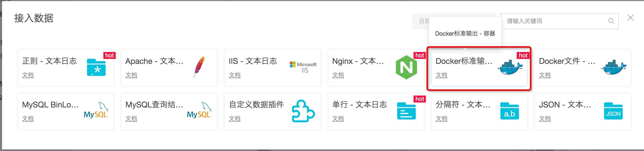This screenshot has width=644, height=151.
Task: Click the a,b delimiter folder icon
Action: click(x=509, y=111)
